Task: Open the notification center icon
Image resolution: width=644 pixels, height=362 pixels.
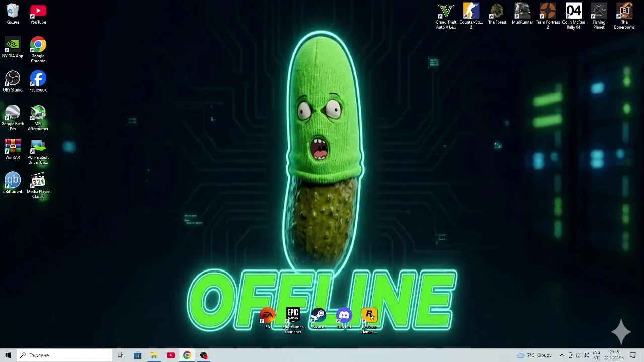Action: click(633, 355)
